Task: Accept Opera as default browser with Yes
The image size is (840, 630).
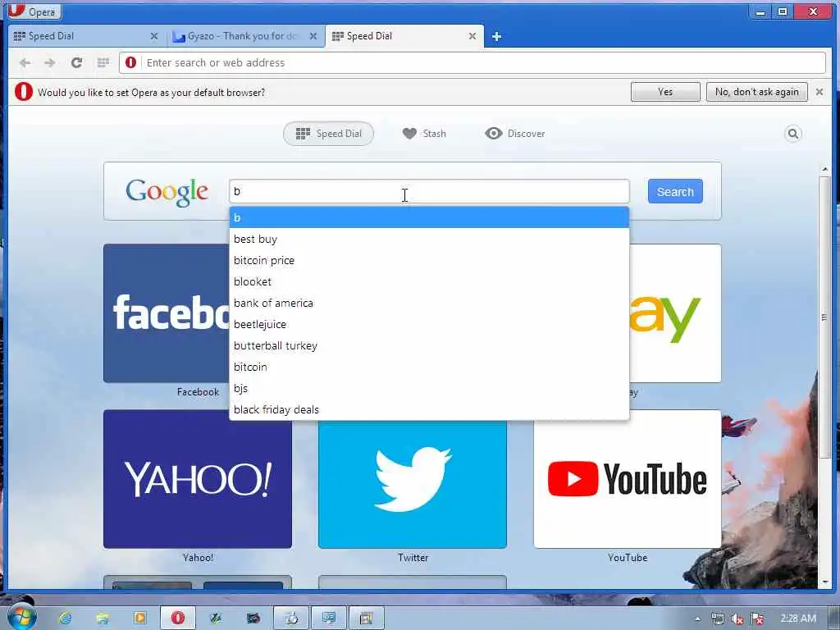Action: 665,92
